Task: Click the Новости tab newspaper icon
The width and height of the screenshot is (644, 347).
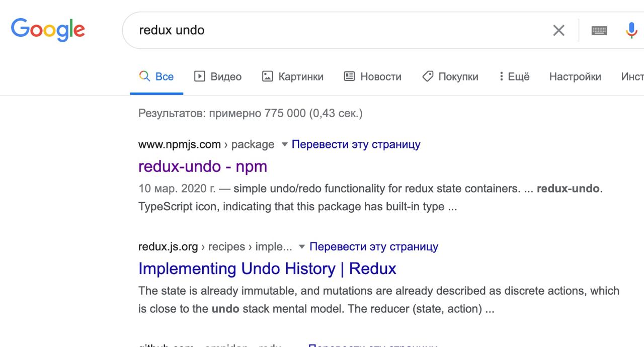Action: (349, 76)
